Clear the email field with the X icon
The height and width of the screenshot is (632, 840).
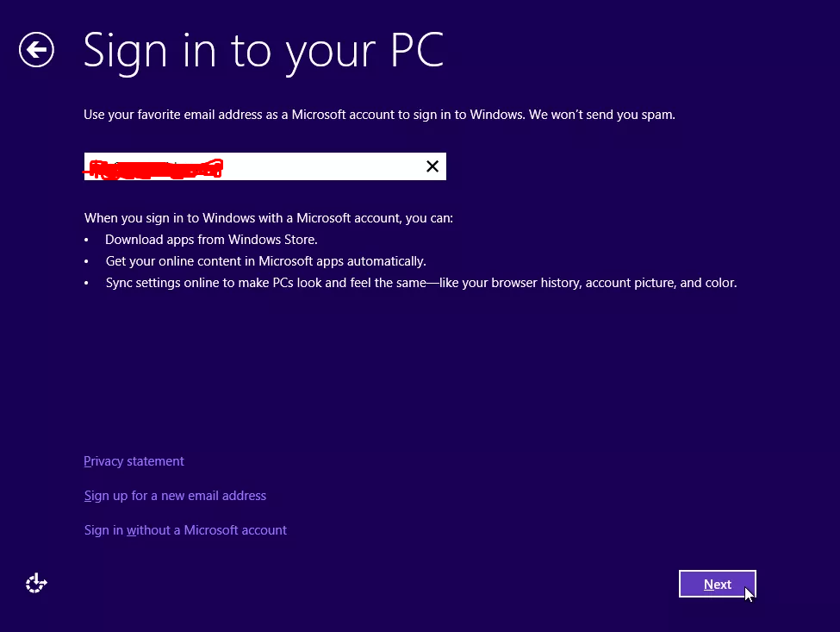[432, 166]
